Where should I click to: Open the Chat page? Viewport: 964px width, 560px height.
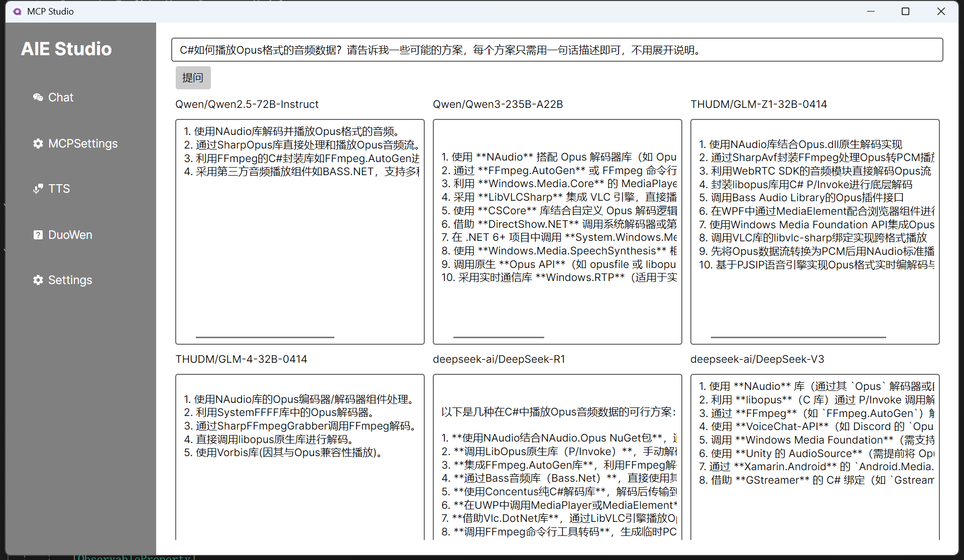(61, 97)
